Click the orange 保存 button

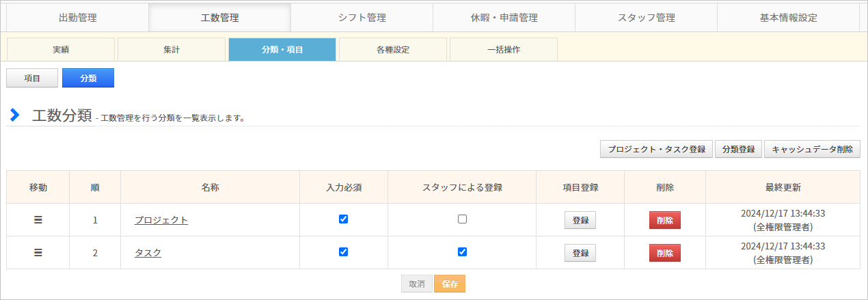pyautogui.click(x=450, y=284)
